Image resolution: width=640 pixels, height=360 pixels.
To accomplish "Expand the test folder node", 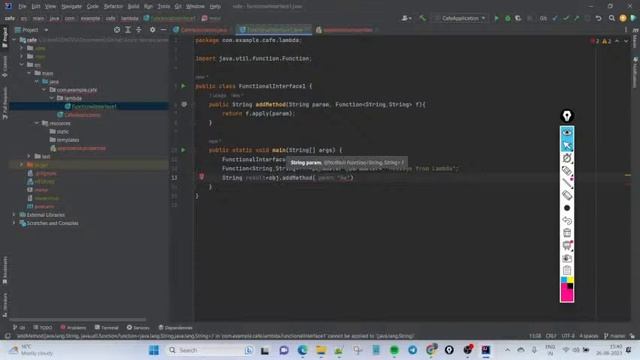I will [x=29, y=156].
